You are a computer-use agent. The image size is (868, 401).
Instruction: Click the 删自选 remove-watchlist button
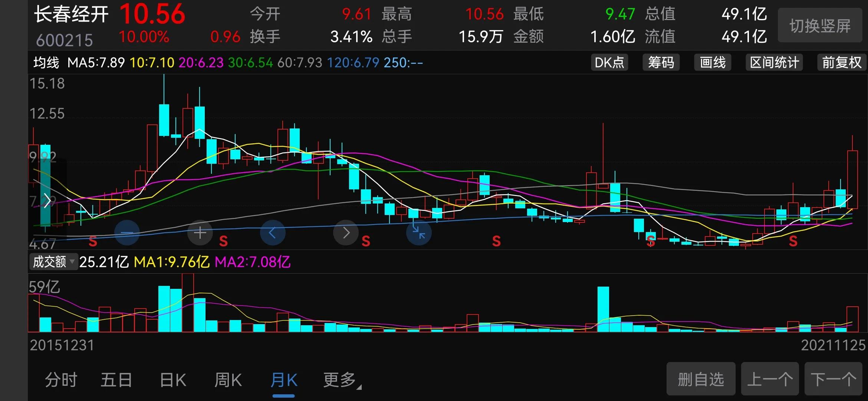click(700, 379)
